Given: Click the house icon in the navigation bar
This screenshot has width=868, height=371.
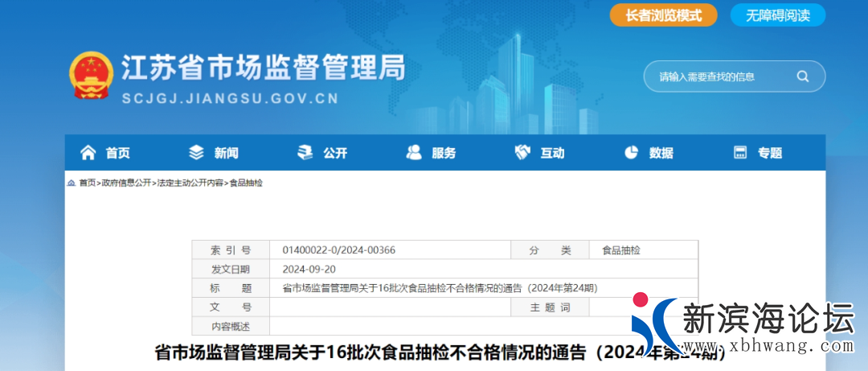Looking at the screenshot, I should point(87,153).
